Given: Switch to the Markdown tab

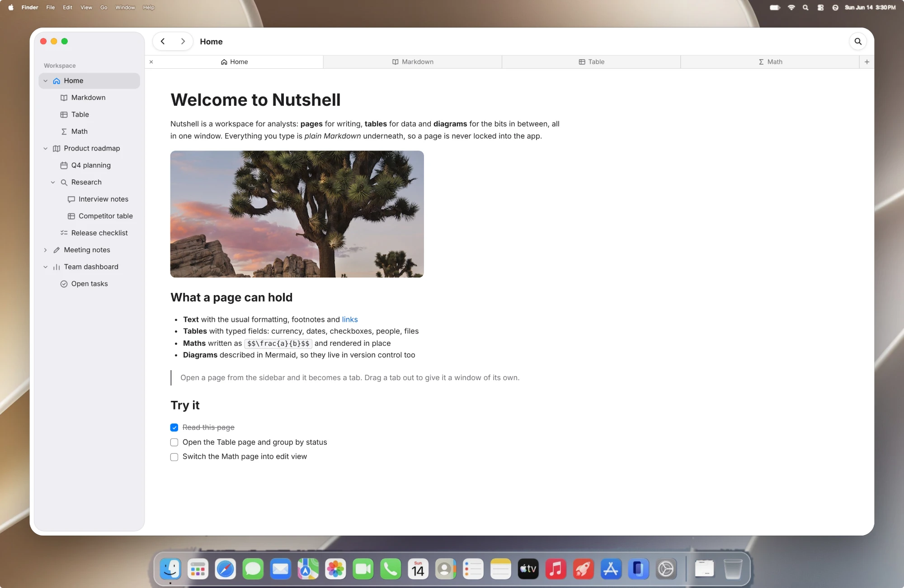Looking at the screenshot, I should click(x=412, y=62).
